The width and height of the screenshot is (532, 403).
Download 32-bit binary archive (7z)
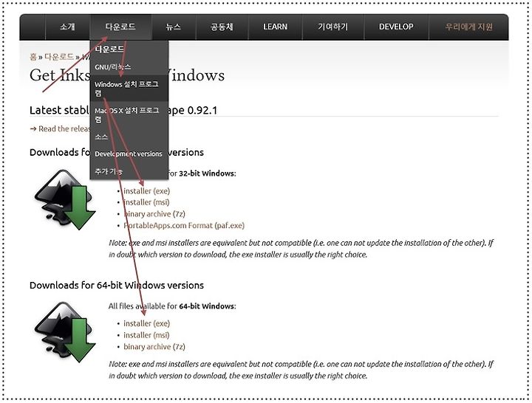point(154,214)
